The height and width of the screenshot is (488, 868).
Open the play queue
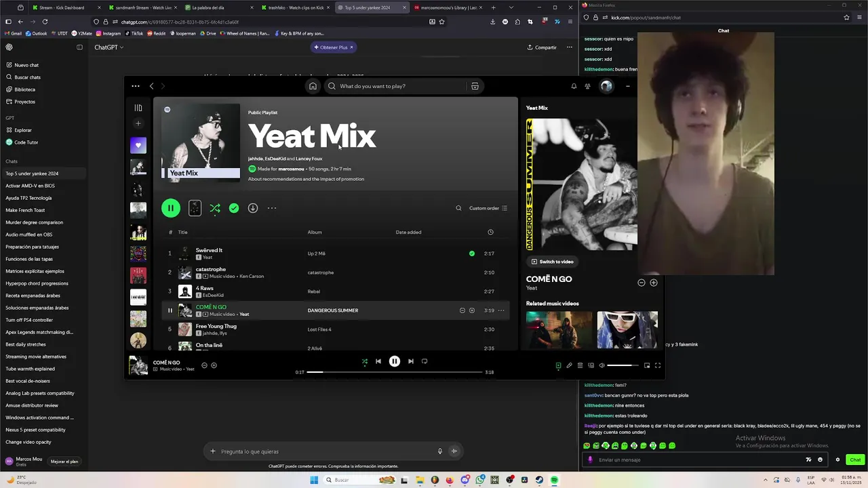point(580,365)
